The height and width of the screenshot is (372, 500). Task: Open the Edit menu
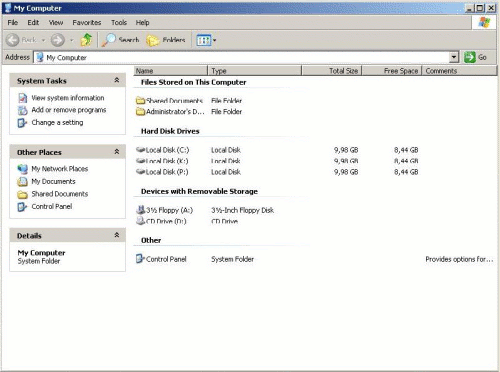33,23
